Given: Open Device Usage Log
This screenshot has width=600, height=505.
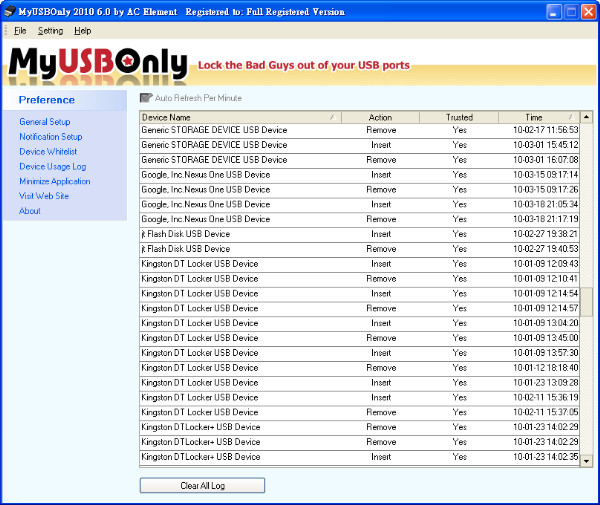Looking at the screenshot, I should pos(52,166).
